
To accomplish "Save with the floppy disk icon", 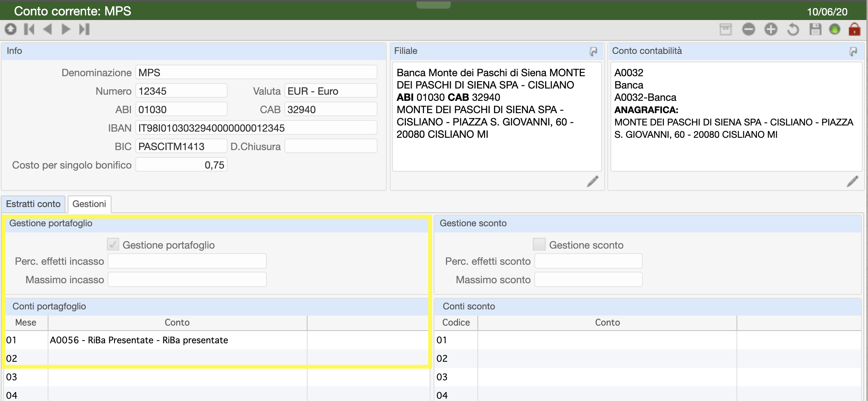I will [815, 29].
